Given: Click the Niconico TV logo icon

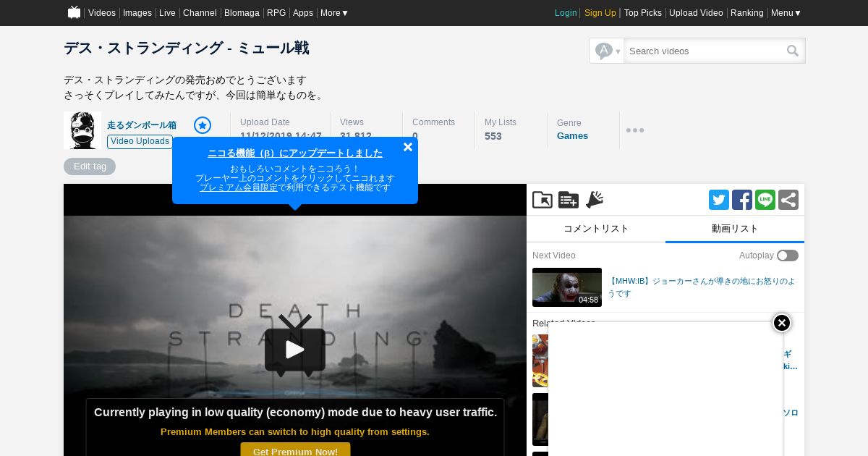Looking at the screenshot, I should tap(74, 12).
